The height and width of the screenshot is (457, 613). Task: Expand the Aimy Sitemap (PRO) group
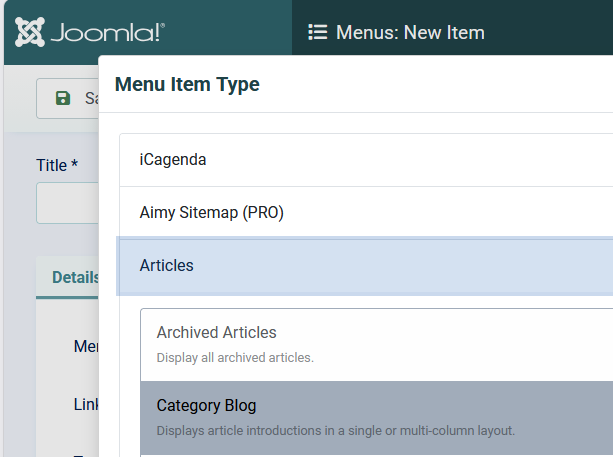point(366,213)
